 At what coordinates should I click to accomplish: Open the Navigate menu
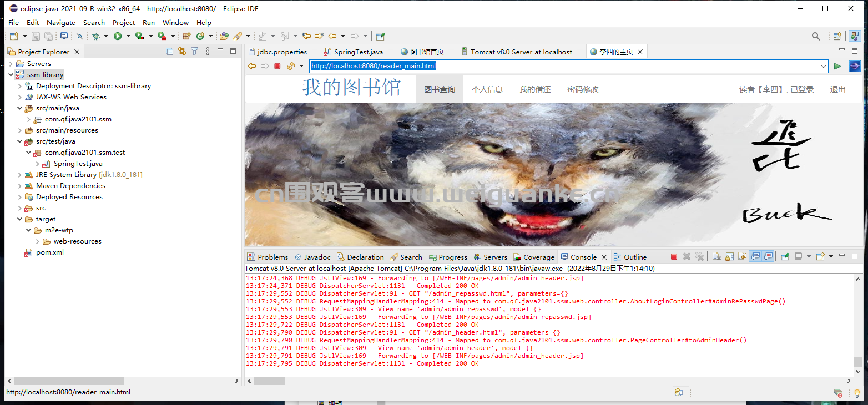pyautogui.click(x=61, y=23)
